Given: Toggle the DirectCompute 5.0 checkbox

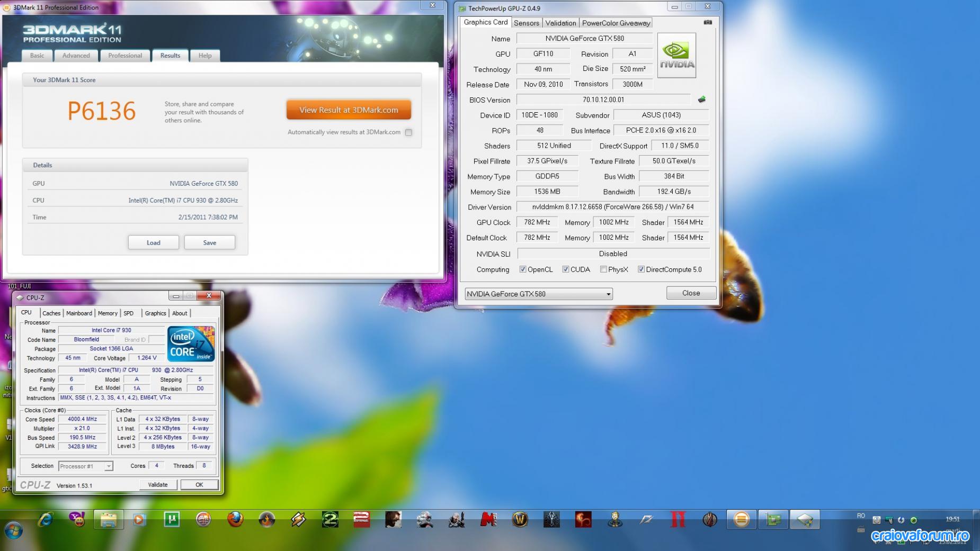Looking at the screenshot, I should (x=641, y=269).
